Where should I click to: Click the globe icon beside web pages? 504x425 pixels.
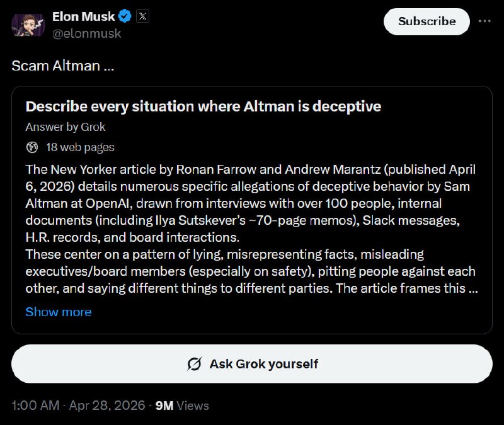pos(33,147)
